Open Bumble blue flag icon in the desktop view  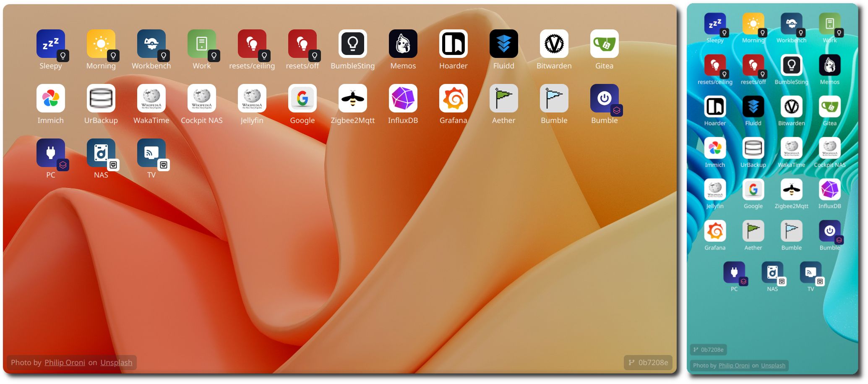coord(554,98)
